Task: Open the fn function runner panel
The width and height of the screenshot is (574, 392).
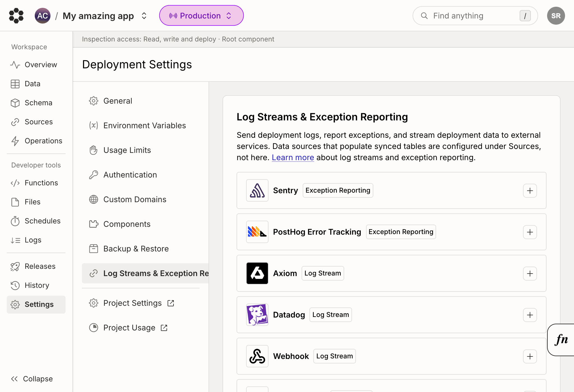Action: tap(561, 340)
